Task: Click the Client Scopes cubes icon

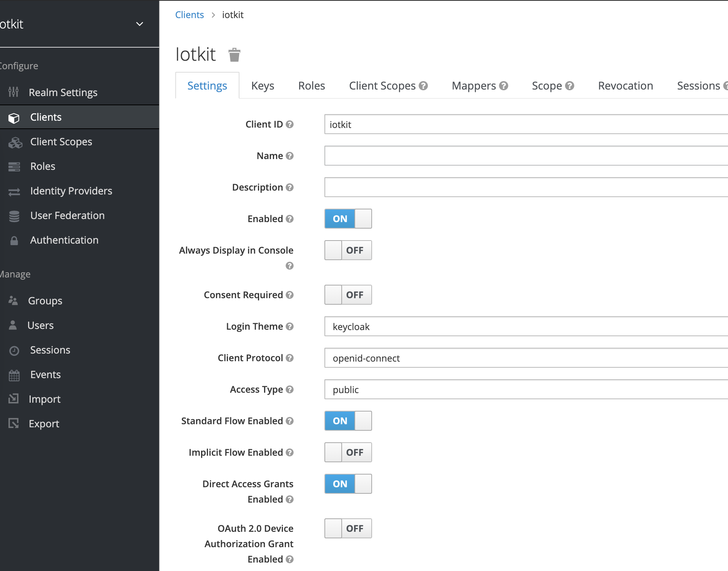Action: tap(15, 143)
